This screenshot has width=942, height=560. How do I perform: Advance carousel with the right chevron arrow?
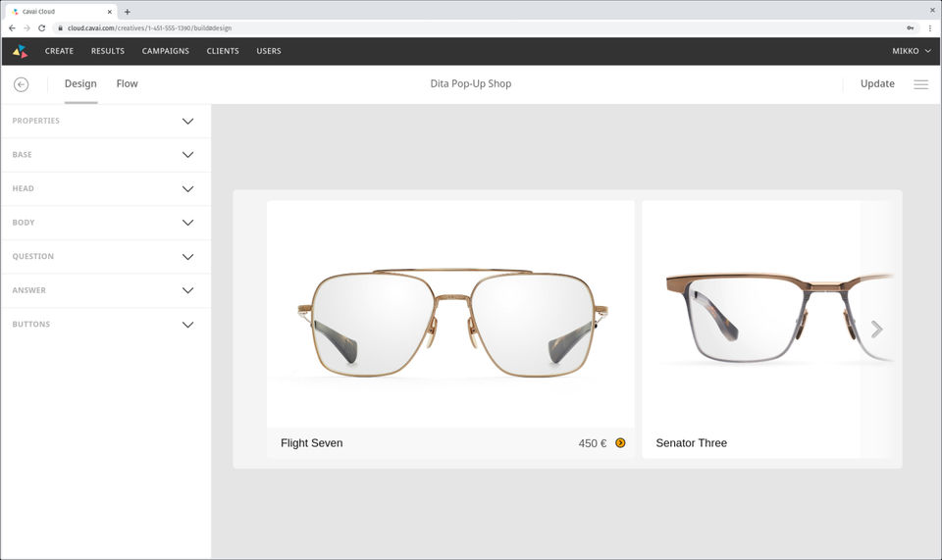(876, 329)
